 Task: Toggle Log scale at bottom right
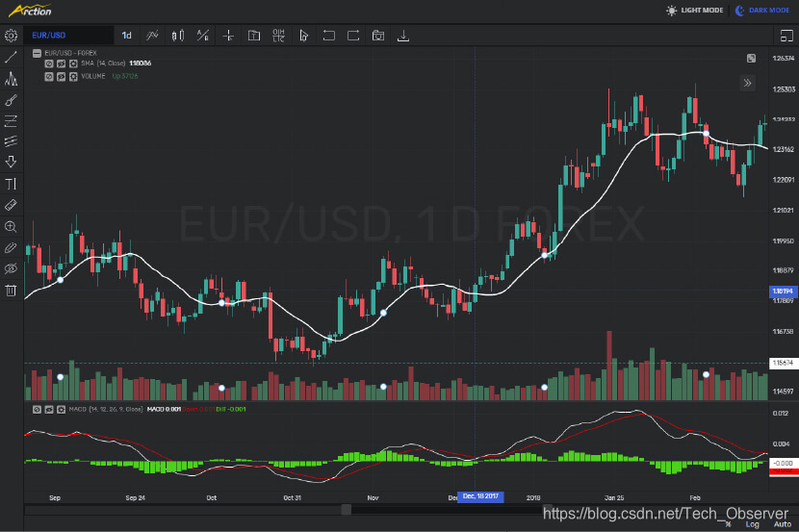(753, 524)
